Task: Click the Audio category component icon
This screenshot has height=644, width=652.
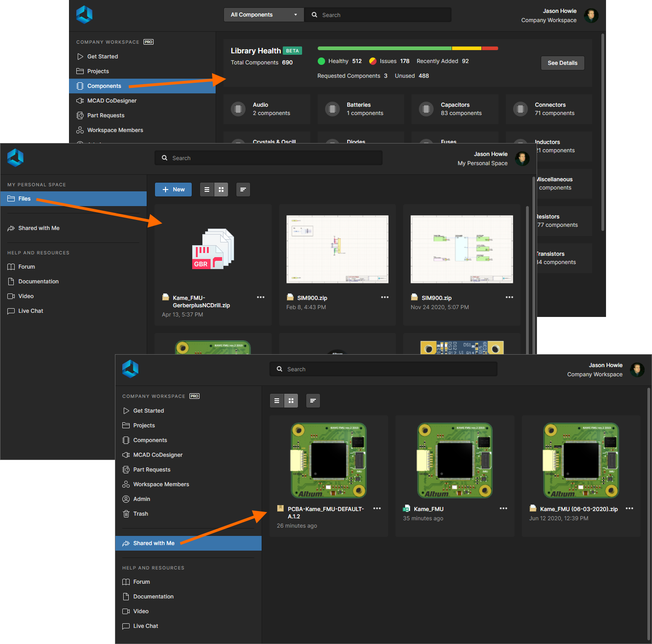Action: pos(238,109)
